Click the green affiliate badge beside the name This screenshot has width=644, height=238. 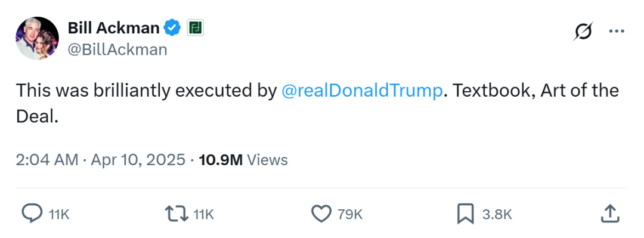click(196, 28)
